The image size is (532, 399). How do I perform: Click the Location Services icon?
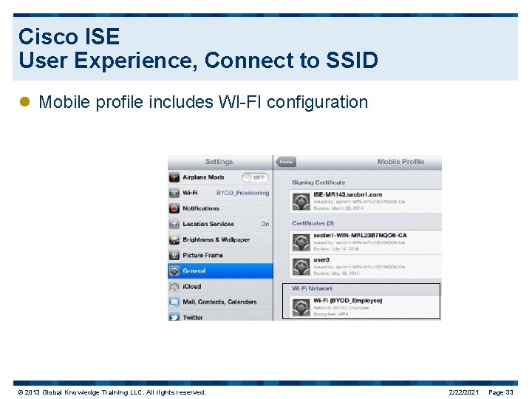tap(174, 224)
